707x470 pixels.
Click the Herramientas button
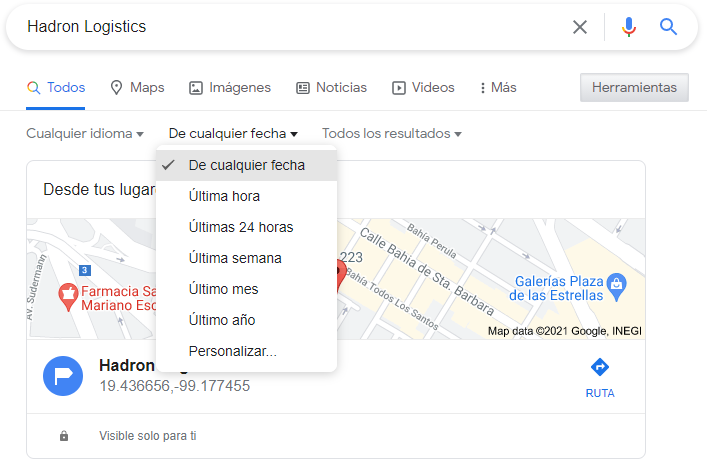[634, 88]
